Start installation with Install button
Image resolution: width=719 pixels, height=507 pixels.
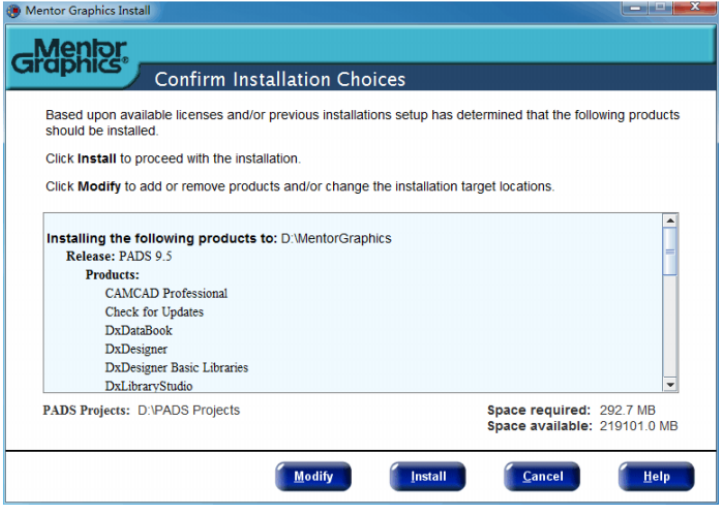[428, 476]
